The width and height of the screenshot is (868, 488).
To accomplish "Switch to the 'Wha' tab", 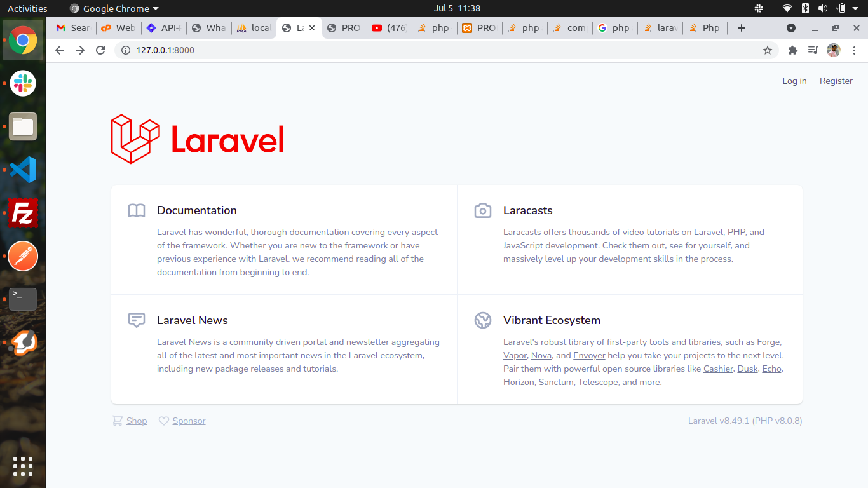I will [x=209, y=28].
